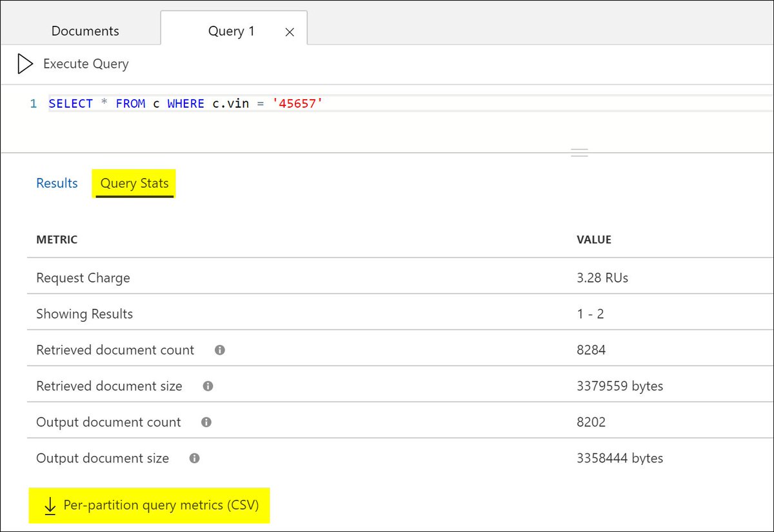Click c.vin in the query text
This screenshot has height=532, width=774.
tap(231, 103)
